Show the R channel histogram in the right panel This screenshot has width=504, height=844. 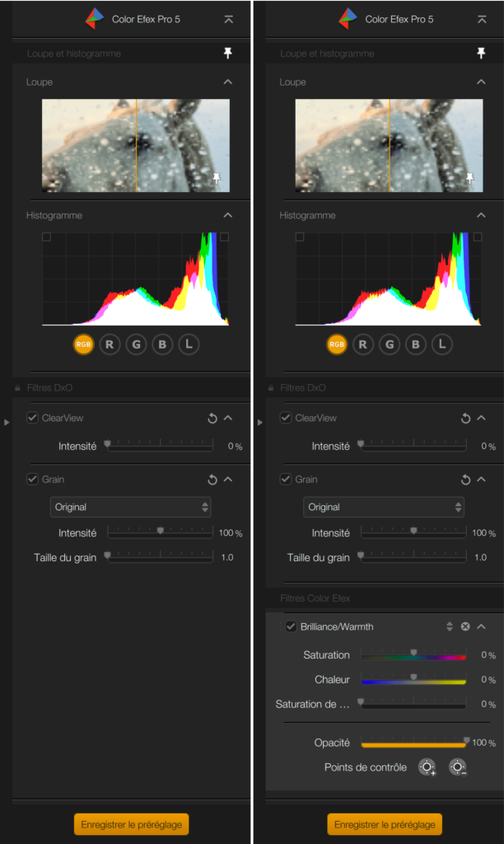tap(363, 345)
